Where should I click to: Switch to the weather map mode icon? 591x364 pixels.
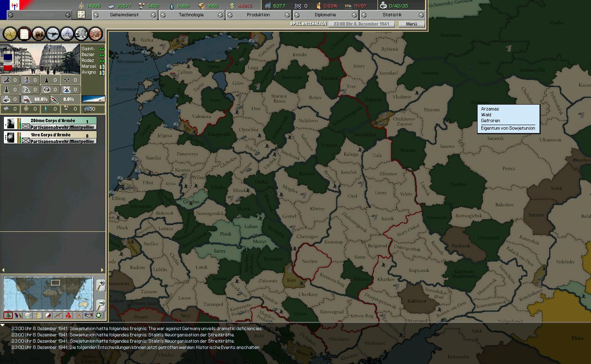28,315
